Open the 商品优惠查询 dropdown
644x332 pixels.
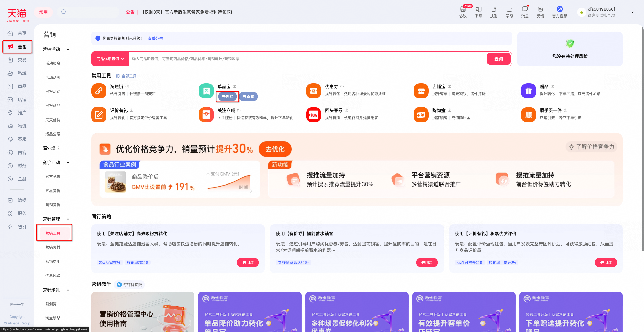(110, 59)
